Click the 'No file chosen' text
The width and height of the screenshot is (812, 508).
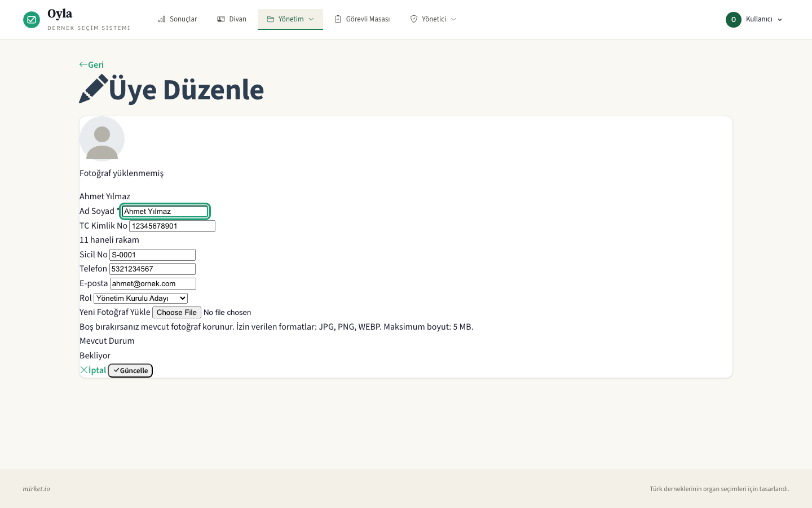pos(227,312)
